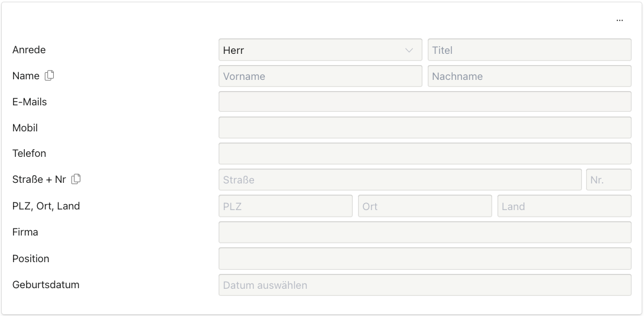Open the three-dots more options menu
This screenshot has width=644, height=316.
click(619, 20)
